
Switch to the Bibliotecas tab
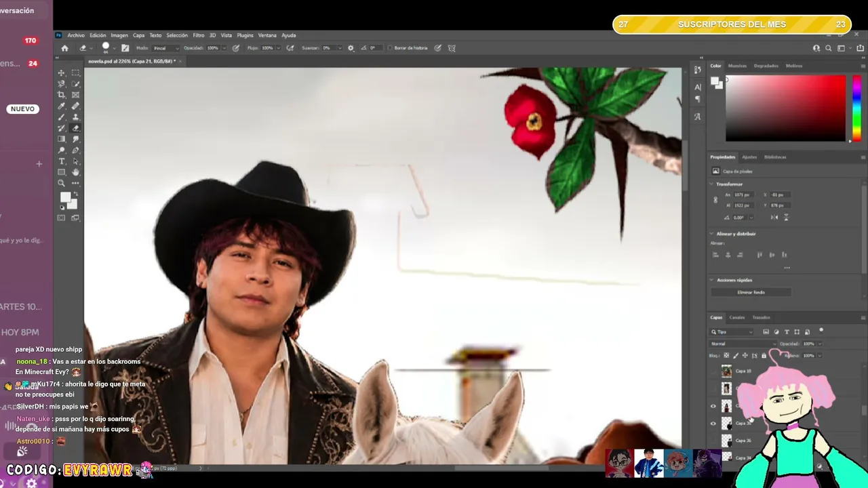click(x=775, y=157)
